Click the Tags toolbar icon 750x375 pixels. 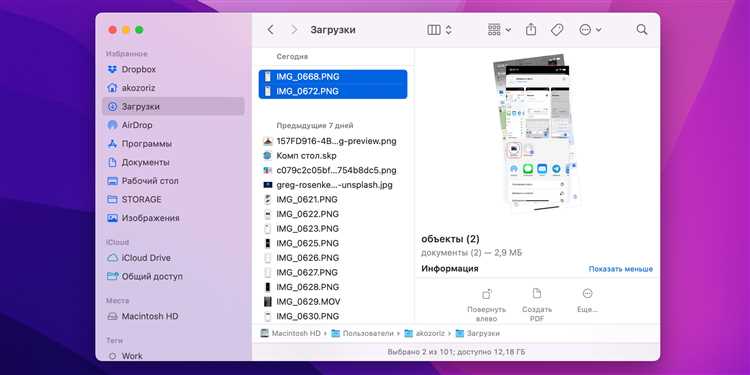pos(556,30)
